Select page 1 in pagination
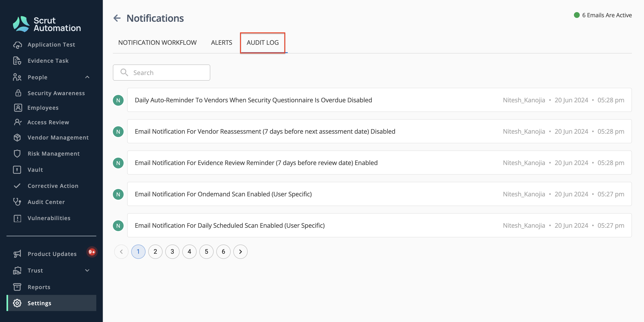644x322 pixels. tap(138, 251)
